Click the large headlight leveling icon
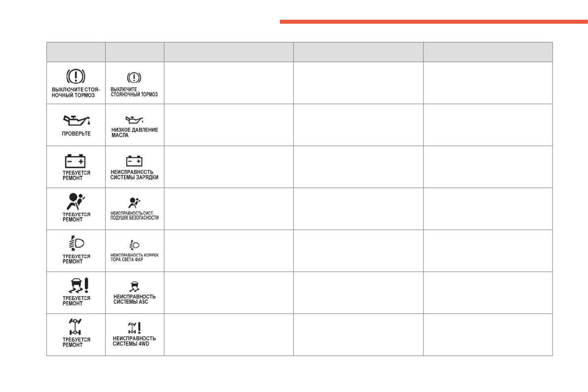This screenshot has height=392, width=588. coord(77,244)
